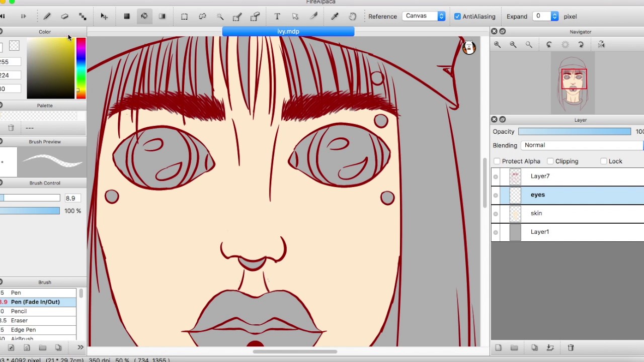Add a new layer folder
Image resolution: width=644 pixels, height=362 pixels.
pos(514,347)
